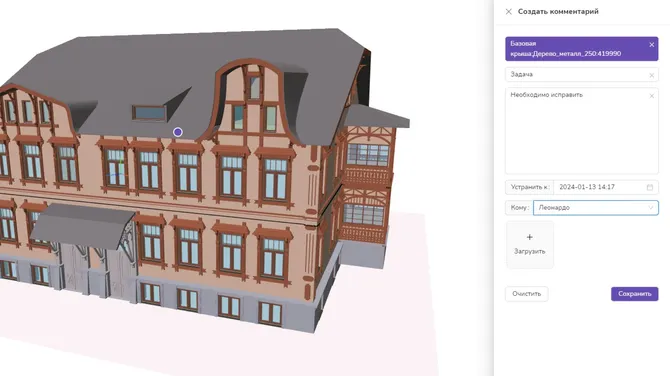Clear the "Необходимо исправить" description text

(652, 96)
